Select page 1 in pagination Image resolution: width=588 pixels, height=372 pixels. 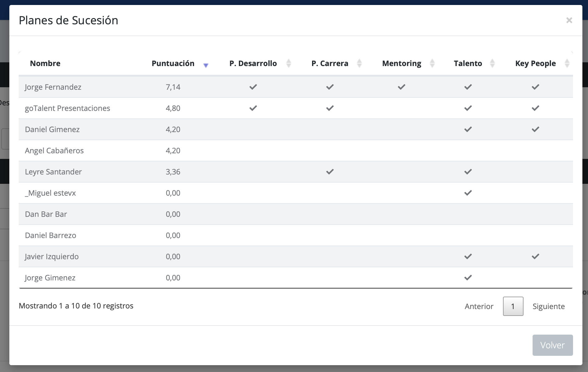(513, 306)
